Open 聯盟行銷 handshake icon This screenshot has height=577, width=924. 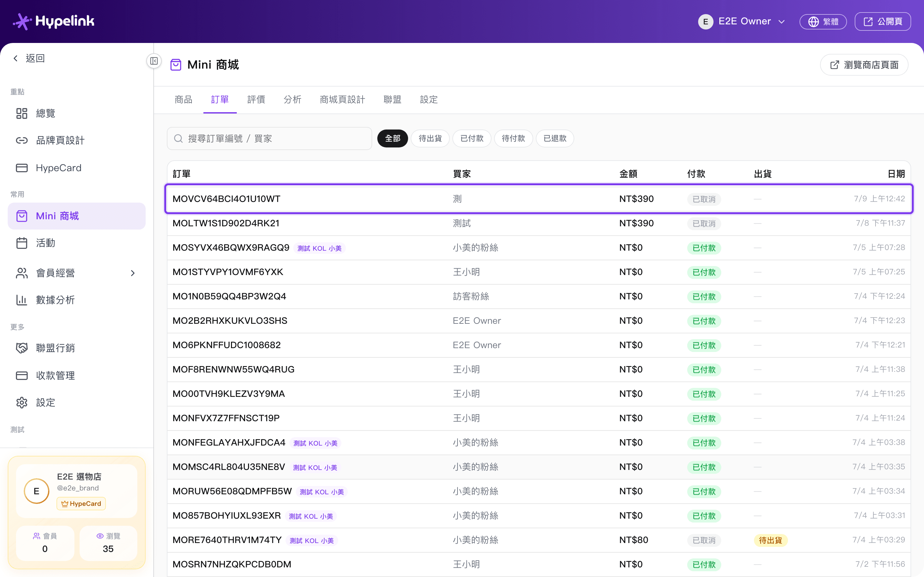pyautogui.click(x=22, y=348)
